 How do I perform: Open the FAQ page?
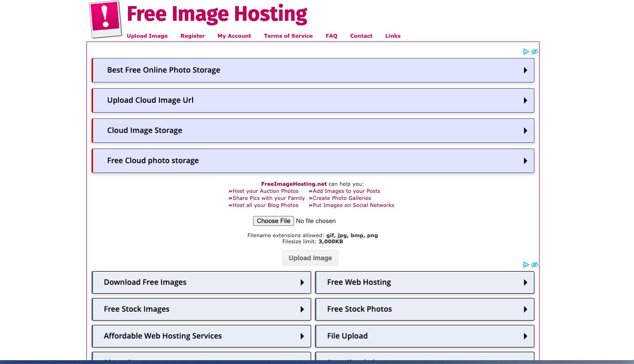tap(331, 36)
